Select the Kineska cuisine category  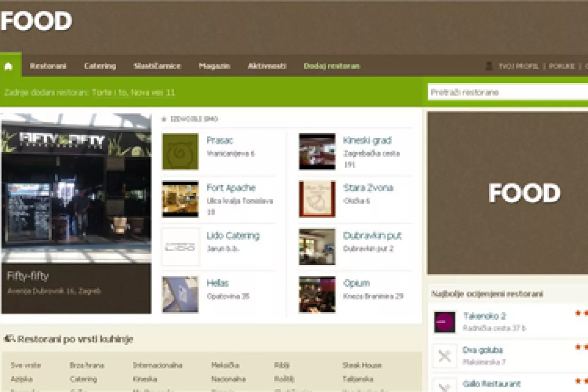point(145,379)
